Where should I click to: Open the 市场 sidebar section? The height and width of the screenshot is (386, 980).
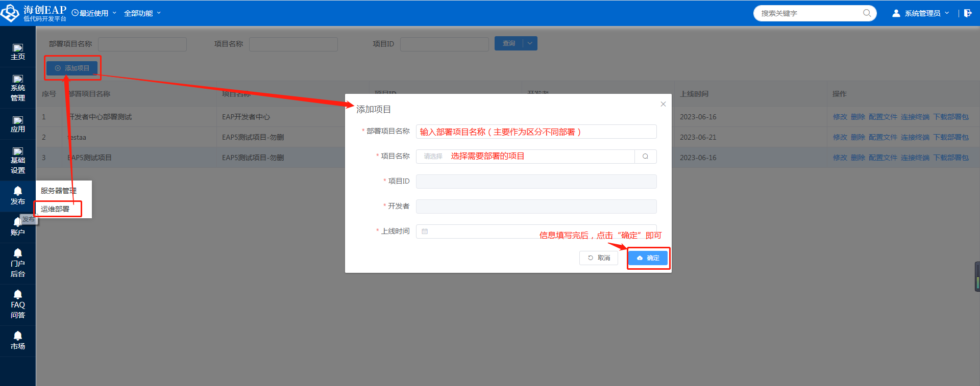[18, 340]
